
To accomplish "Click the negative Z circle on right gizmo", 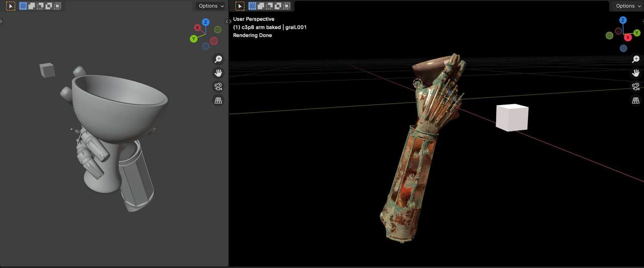I will pyautogui.click(x=623, y=48).
